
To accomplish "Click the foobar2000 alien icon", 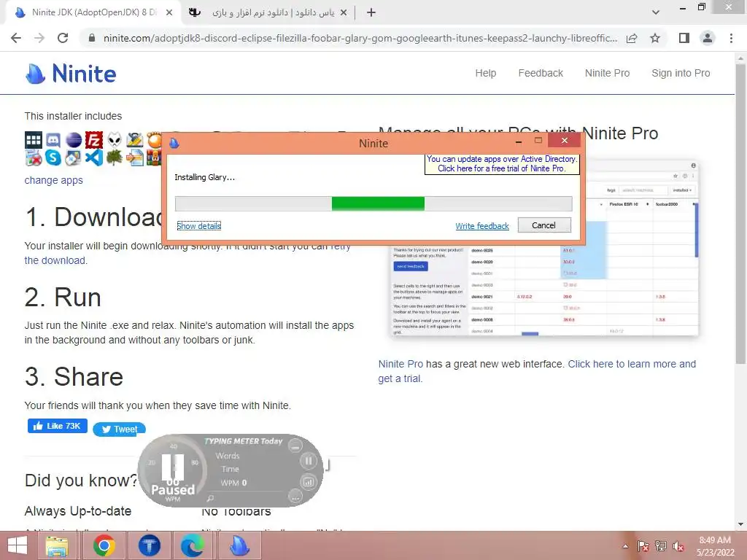I will coord(115,140).
